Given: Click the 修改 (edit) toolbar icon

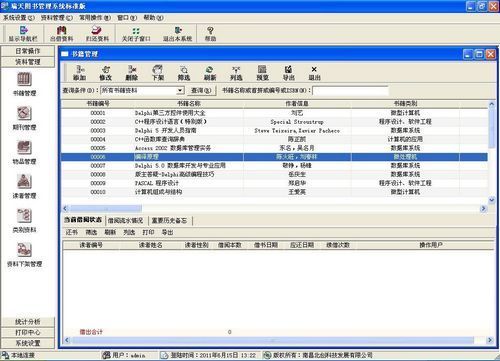Looking at the screenshot, I should coord(106,70).
